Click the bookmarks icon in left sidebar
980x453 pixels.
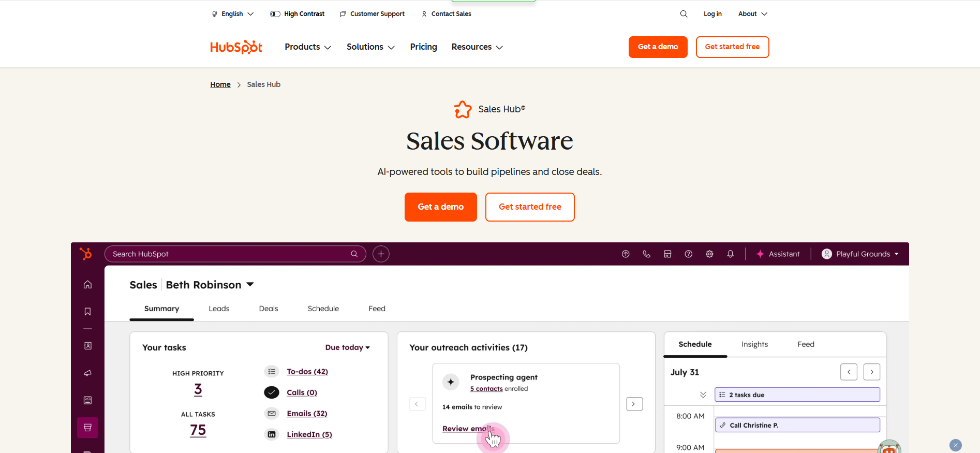click(87, 311)
